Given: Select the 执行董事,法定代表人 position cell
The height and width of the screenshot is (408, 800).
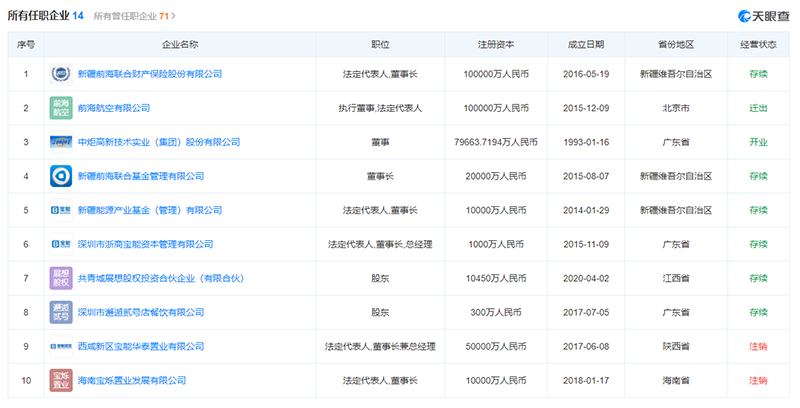Looking at the screenshot, I should [380, 108].
